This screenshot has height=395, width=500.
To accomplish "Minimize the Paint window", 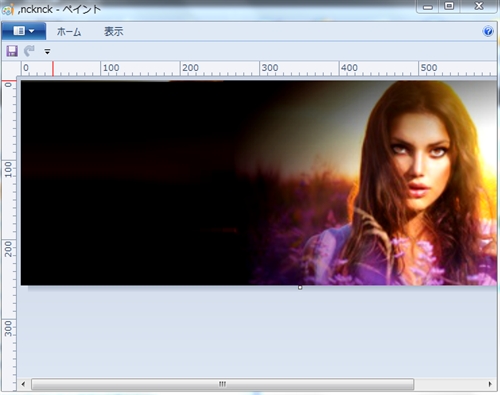I will click(x=428, y=7).
